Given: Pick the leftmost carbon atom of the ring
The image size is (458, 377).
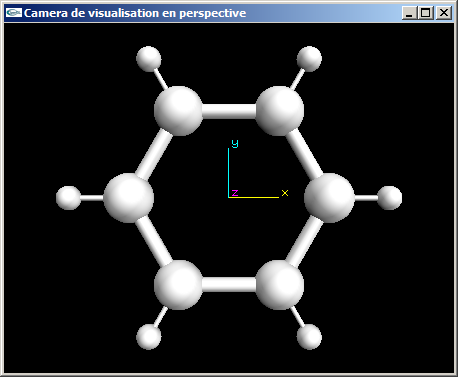Looking at the screenshot, I should click(128, 198).
